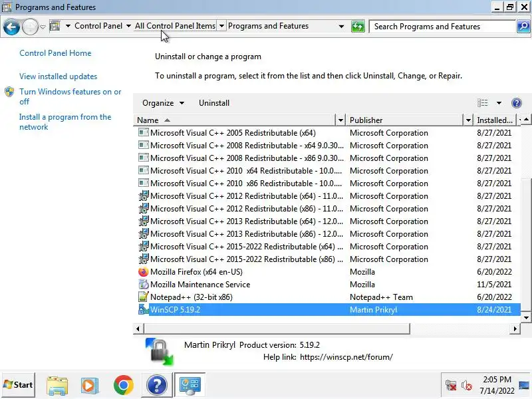Screen dimensions: 532x399
Task: Open the Windows Start menu
Action: 18,385
